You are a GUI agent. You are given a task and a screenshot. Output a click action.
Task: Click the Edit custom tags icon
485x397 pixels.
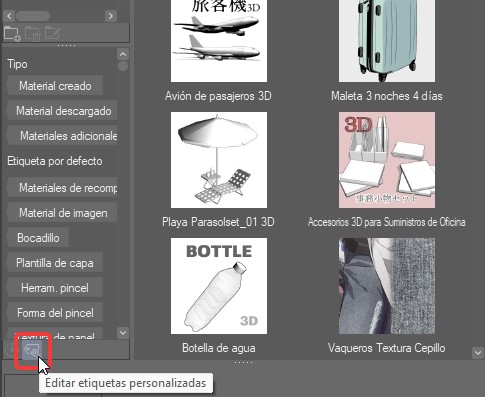click(x=31, y=350)
